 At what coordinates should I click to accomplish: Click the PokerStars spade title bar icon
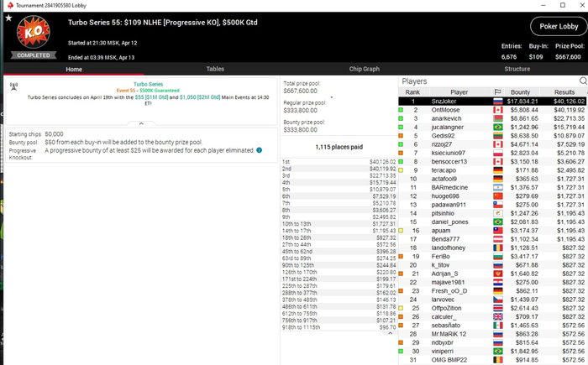[10, 5]
